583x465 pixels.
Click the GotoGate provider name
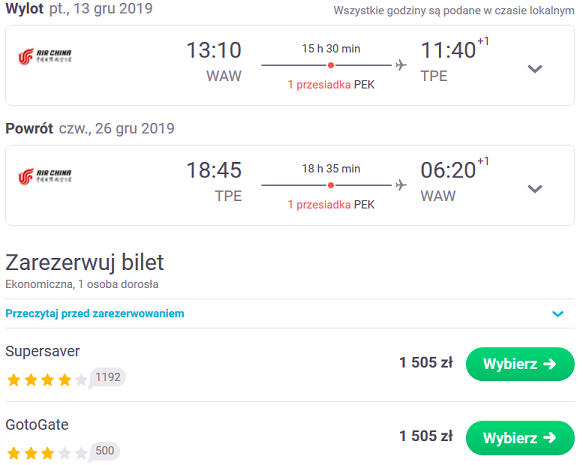coord(37,425)
